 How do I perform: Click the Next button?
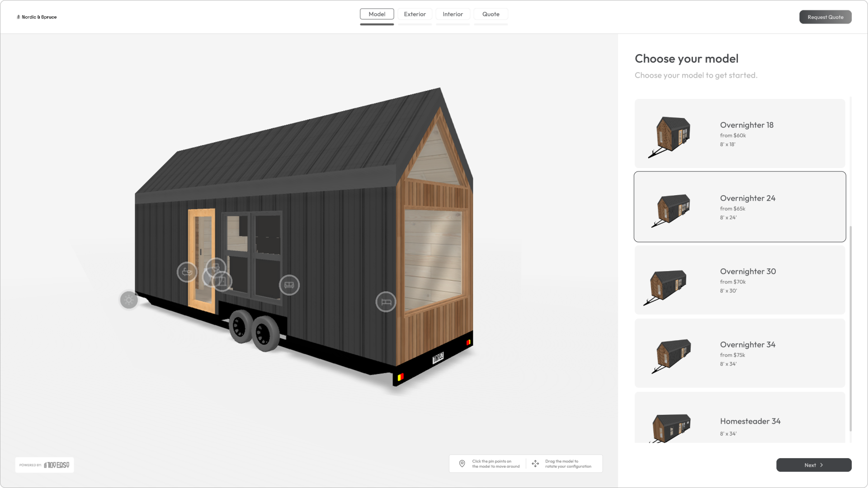(x=813, y=465)
